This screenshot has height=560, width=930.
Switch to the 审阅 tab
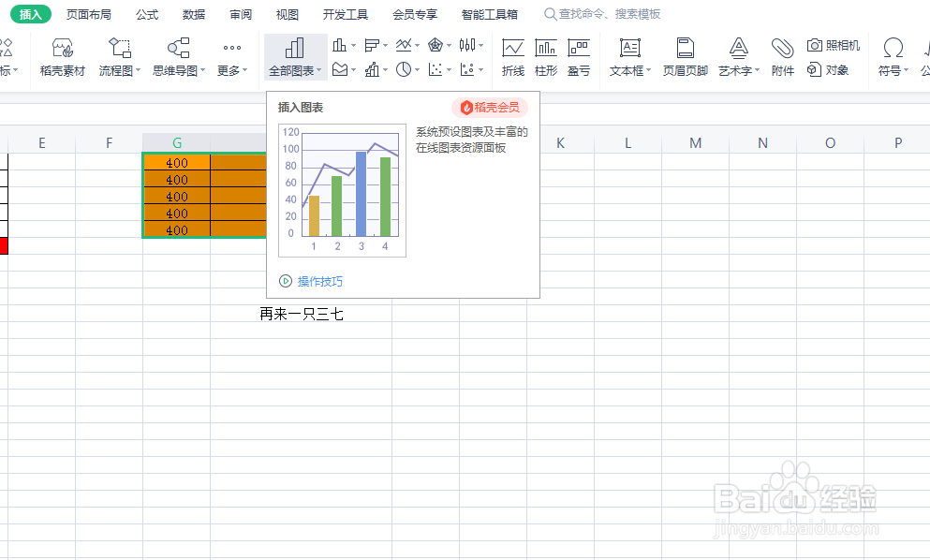pos(240,14)
